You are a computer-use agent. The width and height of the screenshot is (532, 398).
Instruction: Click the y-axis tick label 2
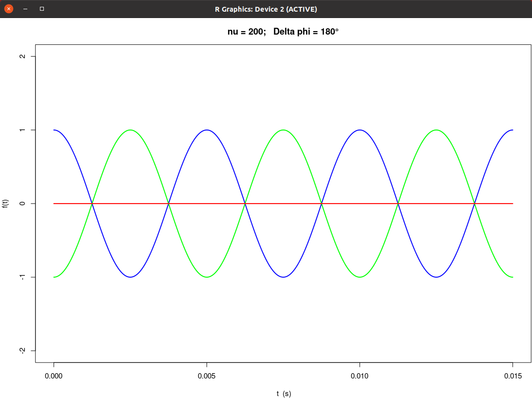[22, 57]
